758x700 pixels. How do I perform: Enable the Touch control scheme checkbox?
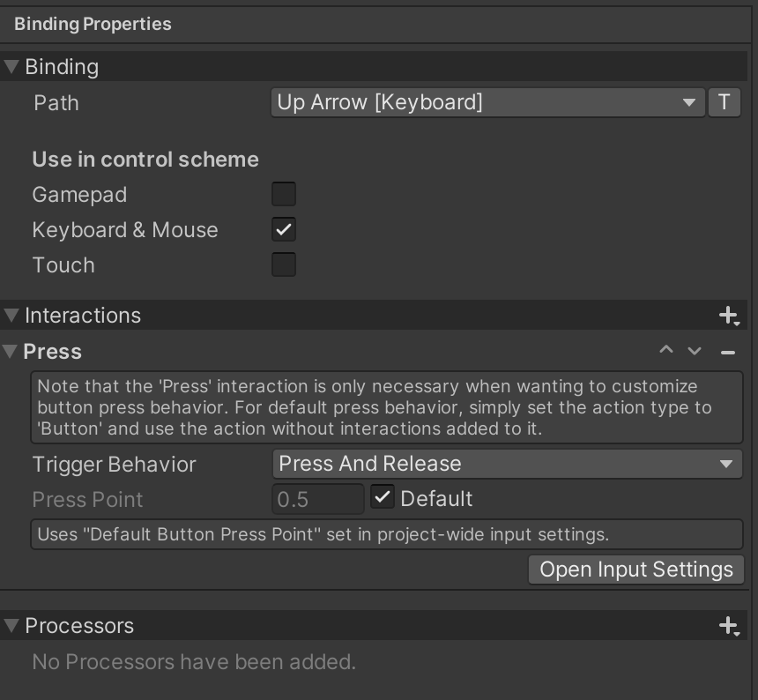284,264
